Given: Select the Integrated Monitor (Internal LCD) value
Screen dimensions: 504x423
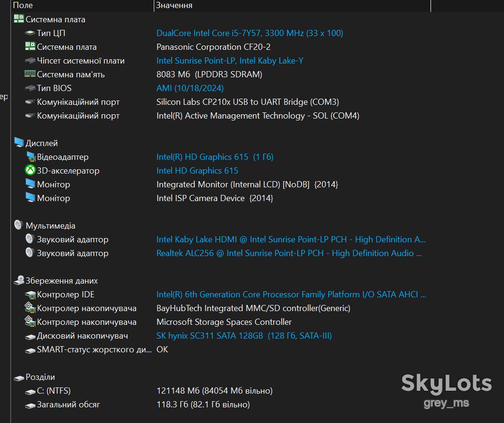Looking at the screenshot, I should [x=247, y=184].
